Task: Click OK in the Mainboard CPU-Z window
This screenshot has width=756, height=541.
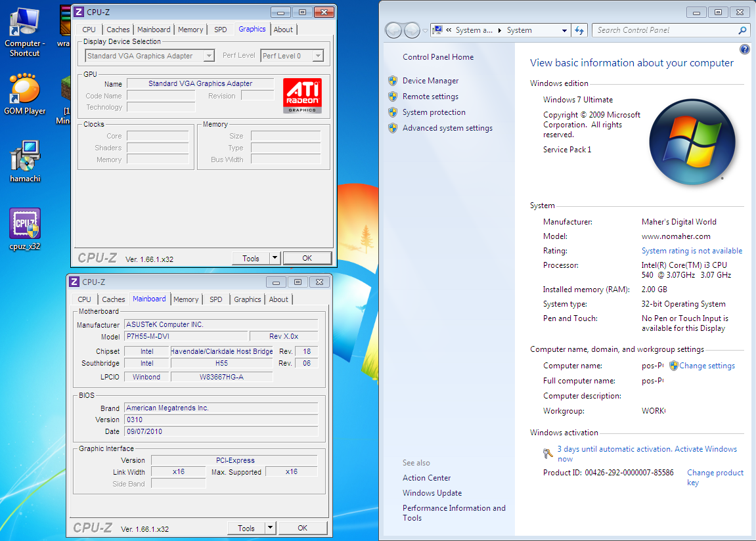Action: tap(303, 528)
